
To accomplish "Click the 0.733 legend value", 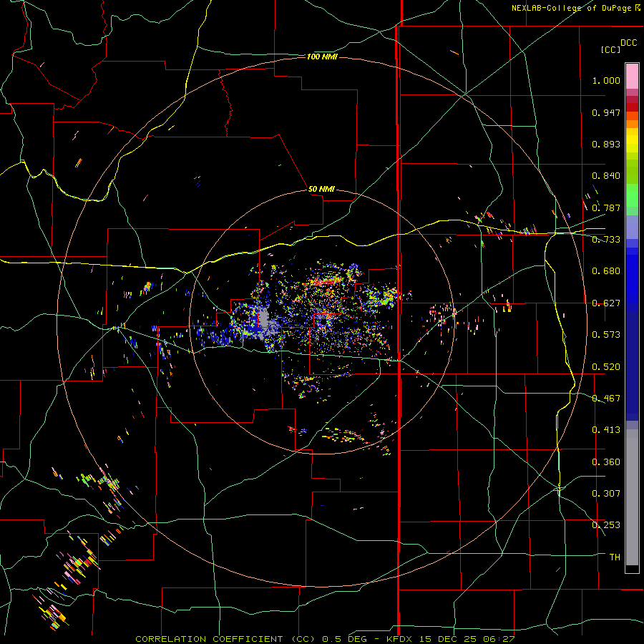I will [x=606, y=240].
